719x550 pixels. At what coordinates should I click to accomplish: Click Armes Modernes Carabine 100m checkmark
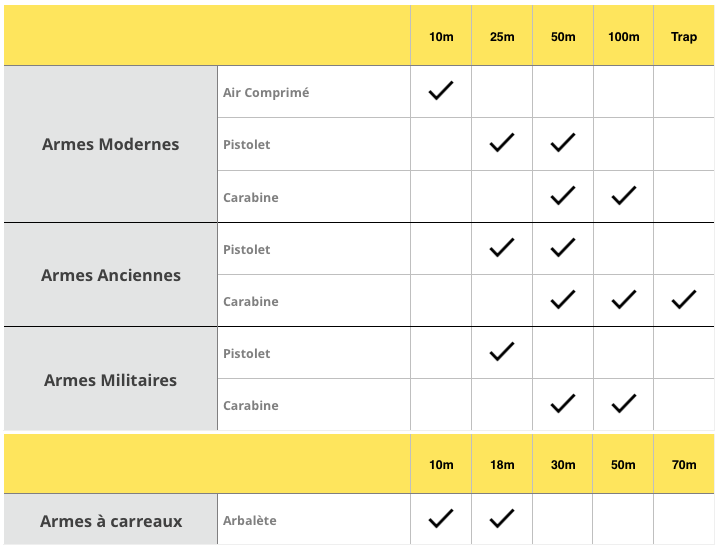pos(624,196)
